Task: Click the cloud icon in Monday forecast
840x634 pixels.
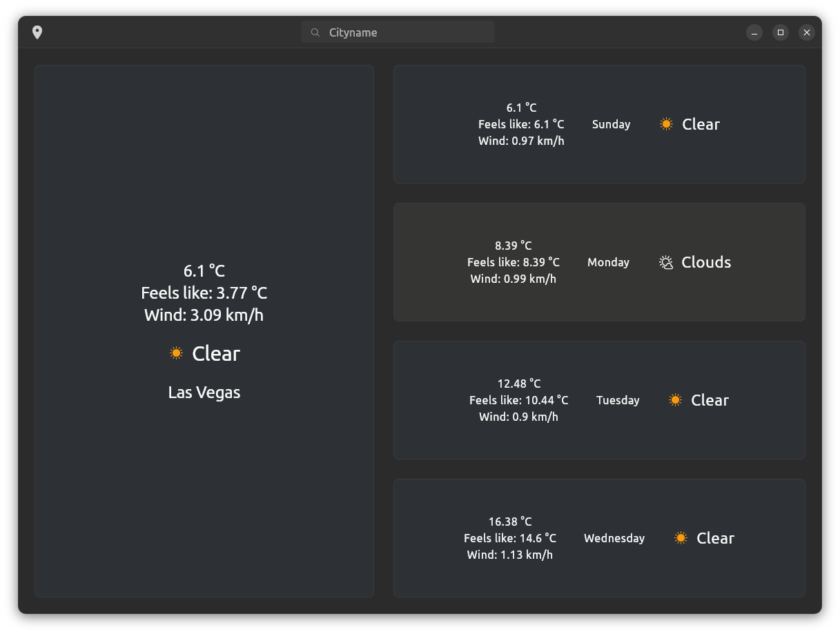Action: [666, 262]
